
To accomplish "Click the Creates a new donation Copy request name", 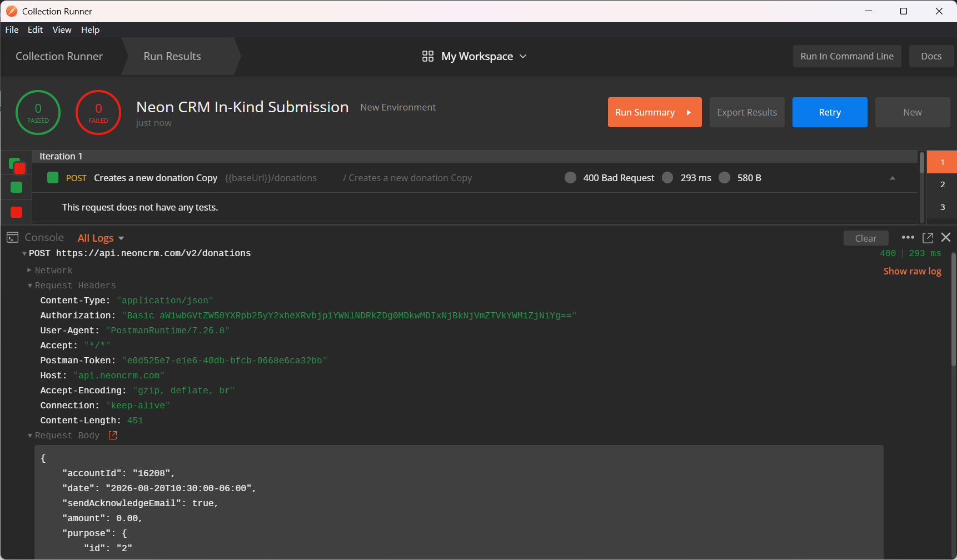I will click(x=156, y=178).
